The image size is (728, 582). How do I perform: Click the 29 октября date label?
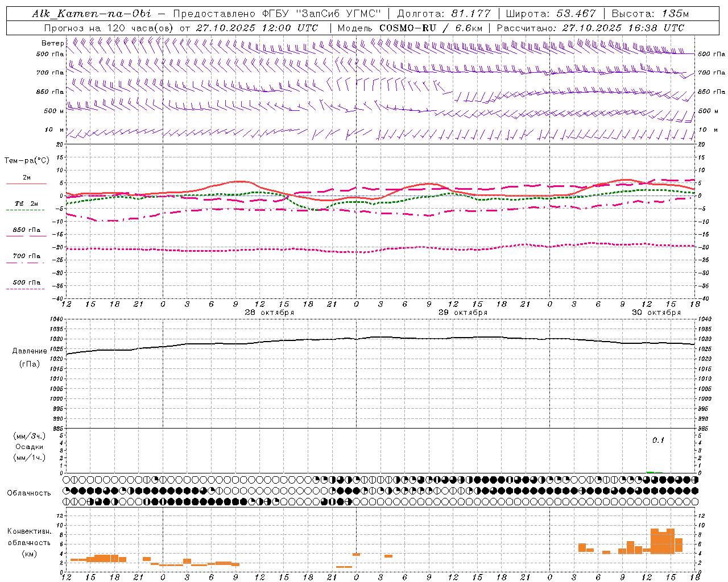(463, 313)
